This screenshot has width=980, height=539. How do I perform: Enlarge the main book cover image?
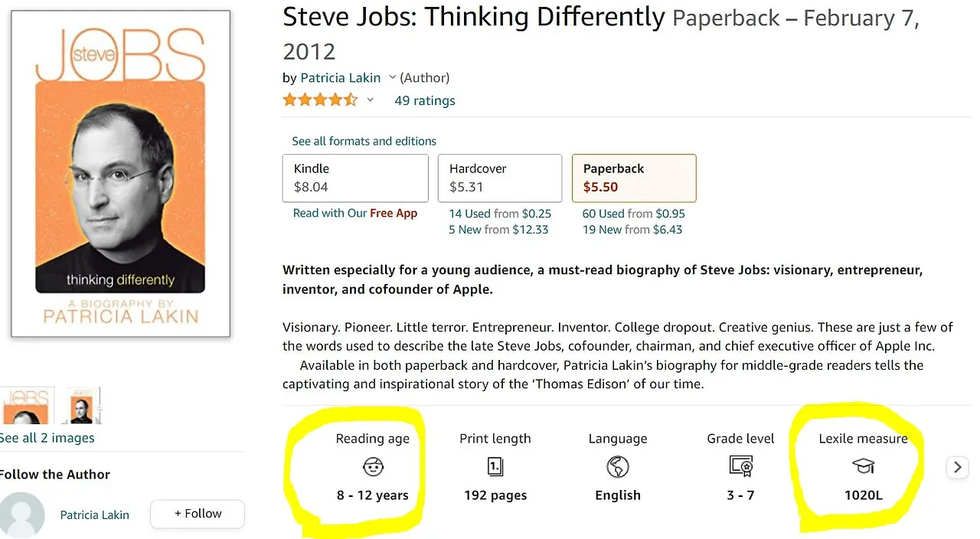click(121, 174)
